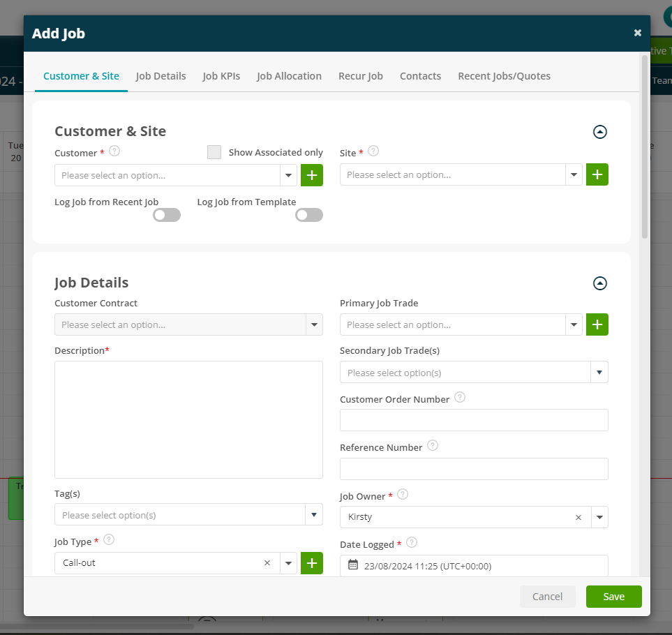Clear the Kirsty Job Owner selection
This screenshot has height=635, width=672.
pos(578,517)
